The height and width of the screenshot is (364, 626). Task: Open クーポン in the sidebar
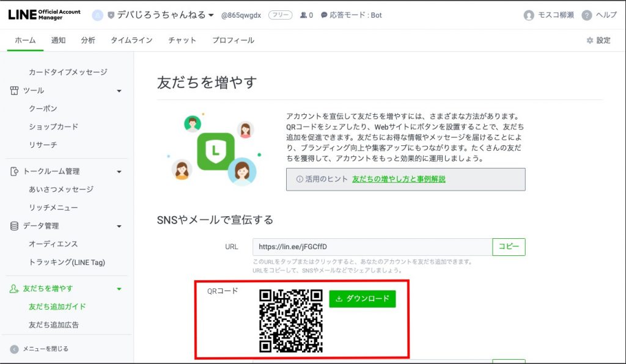click(x=43, y=109)
